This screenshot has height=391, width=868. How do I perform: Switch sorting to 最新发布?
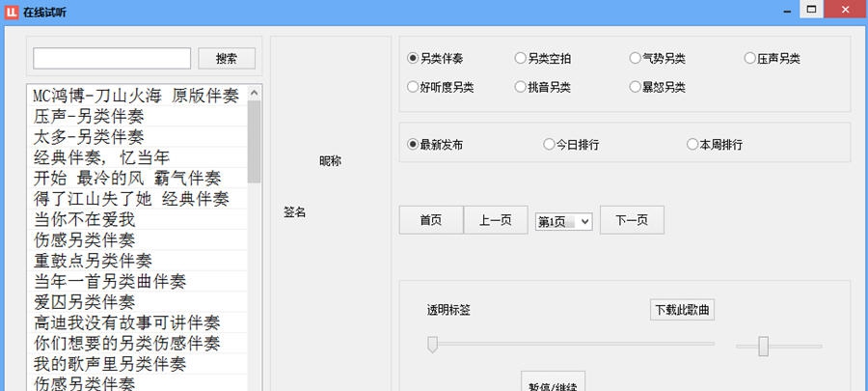click(x=435, y=145)
